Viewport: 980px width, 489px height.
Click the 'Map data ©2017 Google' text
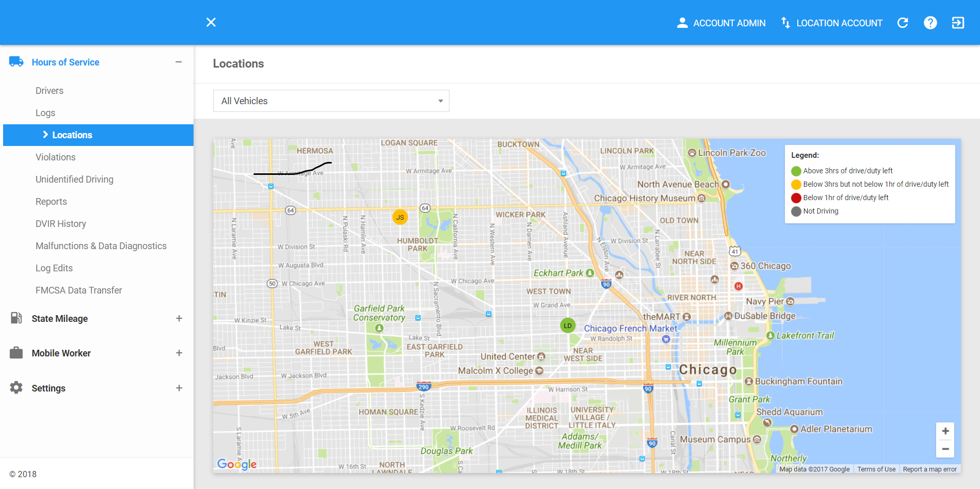click(814, 469)
